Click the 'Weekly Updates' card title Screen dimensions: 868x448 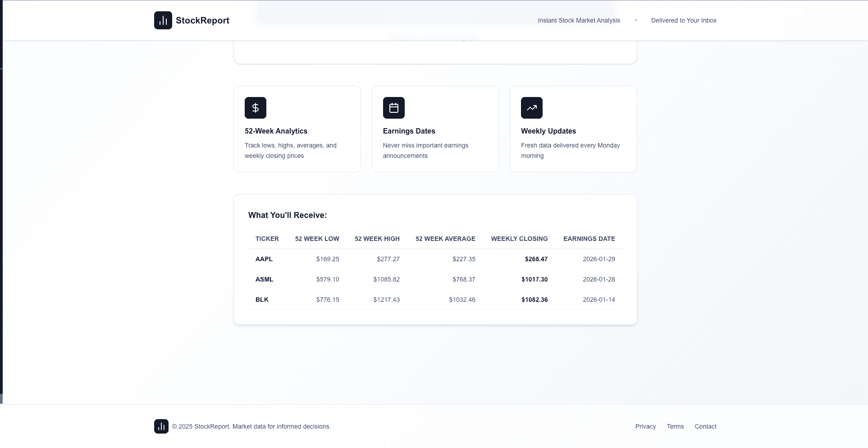pos(548,131)
